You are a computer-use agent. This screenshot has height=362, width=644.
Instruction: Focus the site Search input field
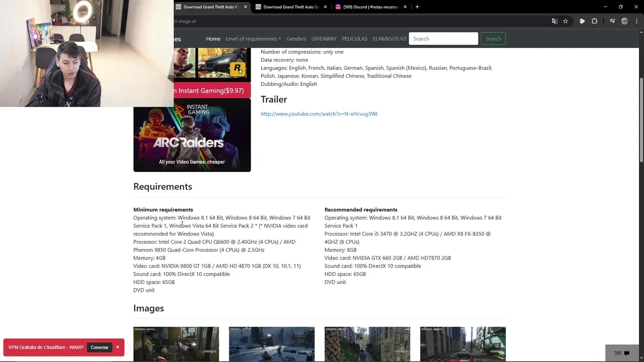(443, 39)
